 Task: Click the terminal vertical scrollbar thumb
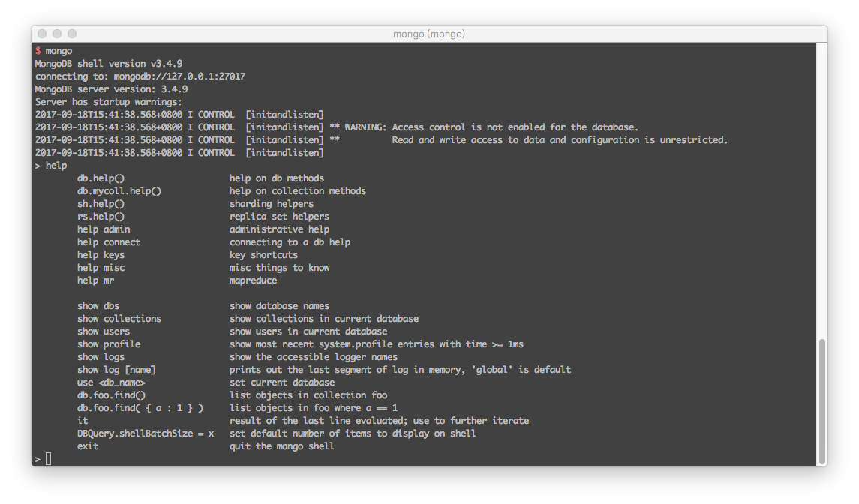pos(821,401)
